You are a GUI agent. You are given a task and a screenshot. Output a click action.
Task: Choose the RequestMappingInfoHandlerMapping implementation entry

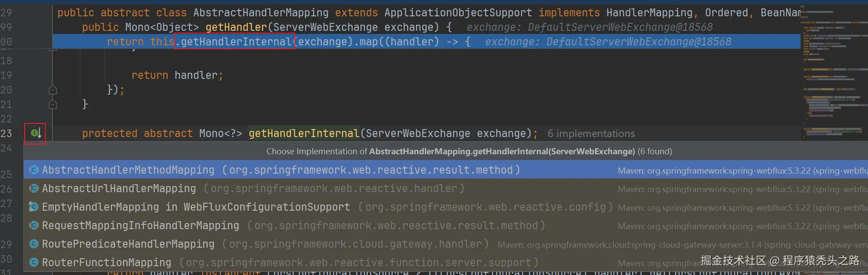tap(140, 226)
